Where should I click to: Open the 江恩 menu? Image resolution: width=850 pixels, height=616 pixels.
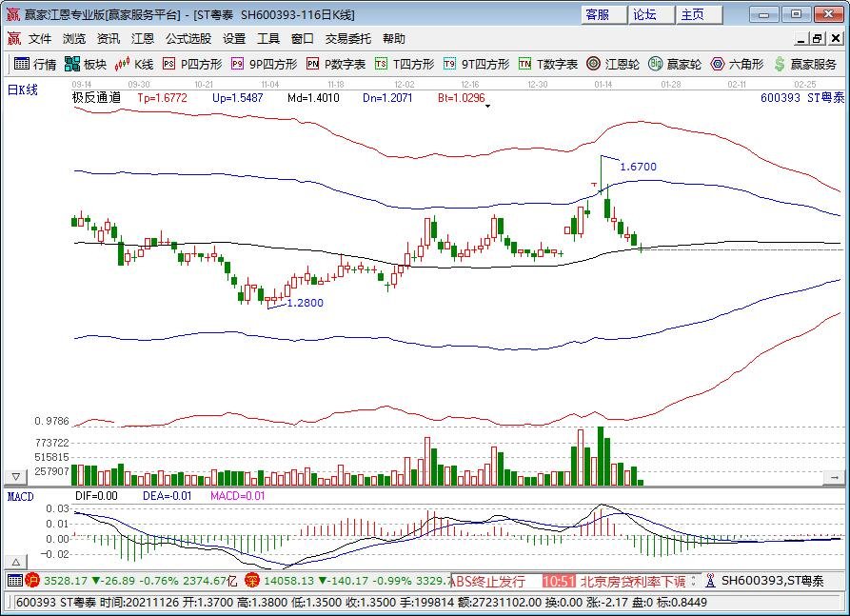pyautogui.click(x=142, y=38)
